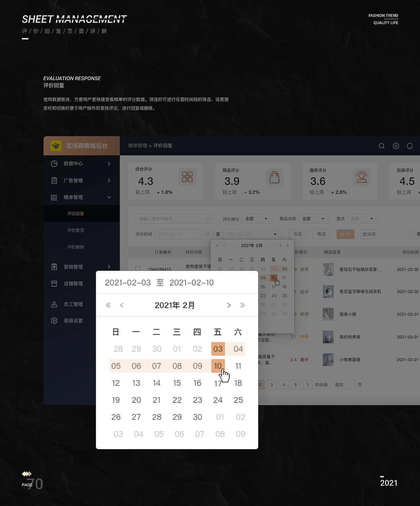
Task: Select date 10 highlighted in large calendar
Action: [x=218, y=366]
